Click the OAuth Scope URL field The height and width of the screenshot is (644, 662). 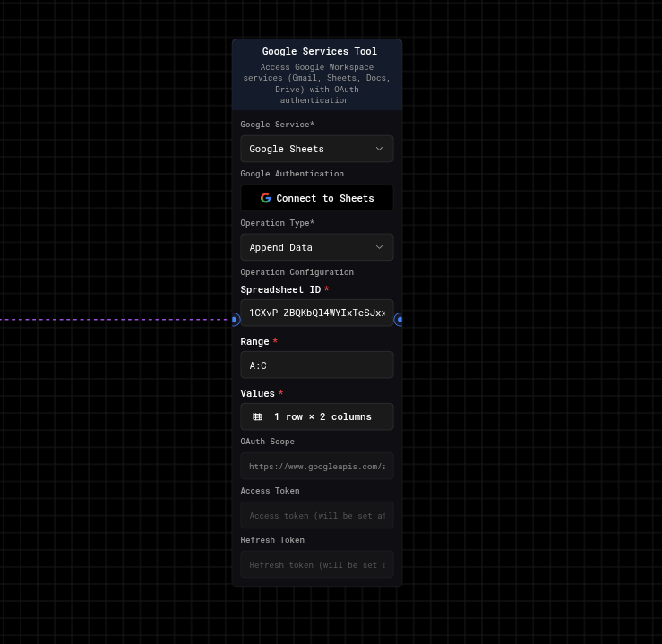[316, 466]
